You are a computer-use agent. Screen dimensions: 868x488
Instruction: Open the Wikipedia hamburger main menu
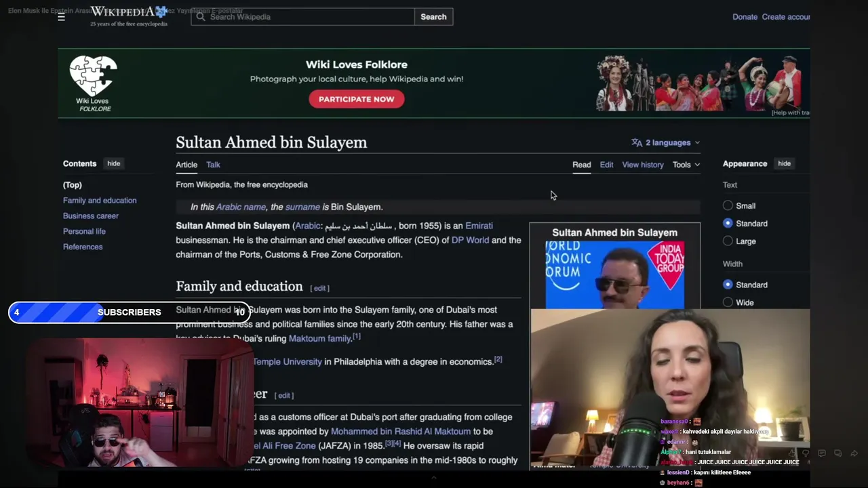(61, 17)
